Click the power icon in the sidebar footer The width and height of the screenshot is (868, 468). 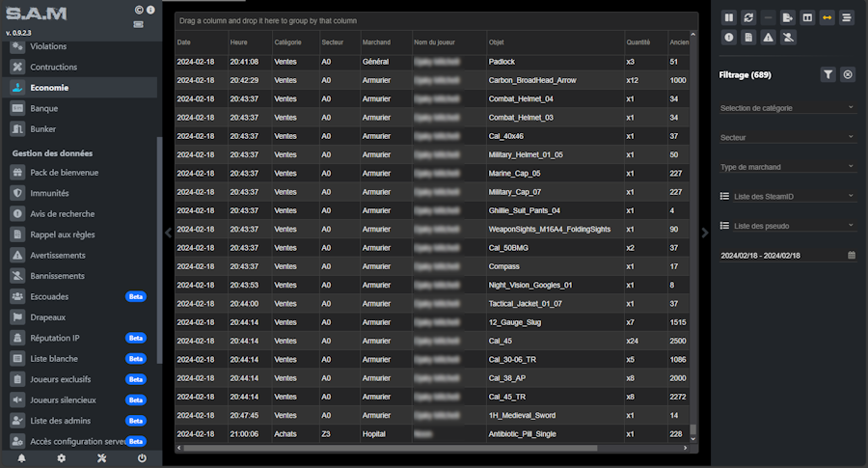coord(142,458)
